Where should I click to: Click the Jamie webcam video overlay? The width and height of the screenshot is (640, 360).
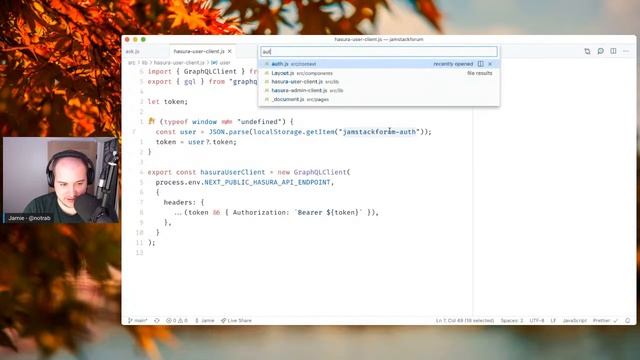60,180
